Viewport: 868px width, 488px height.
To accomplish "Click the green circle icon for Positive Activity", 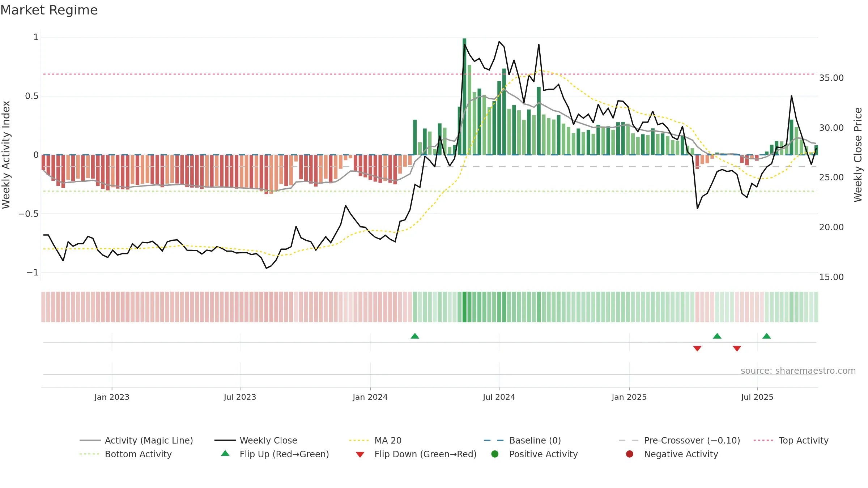I will (x=495, y=454).
